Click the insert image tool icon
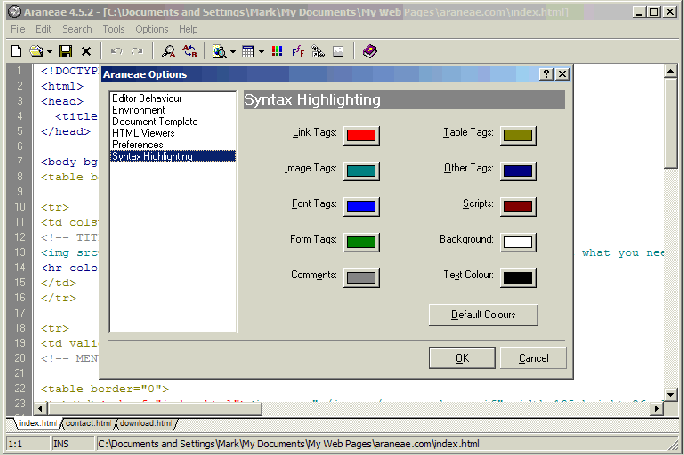 [x=339, y=51]
